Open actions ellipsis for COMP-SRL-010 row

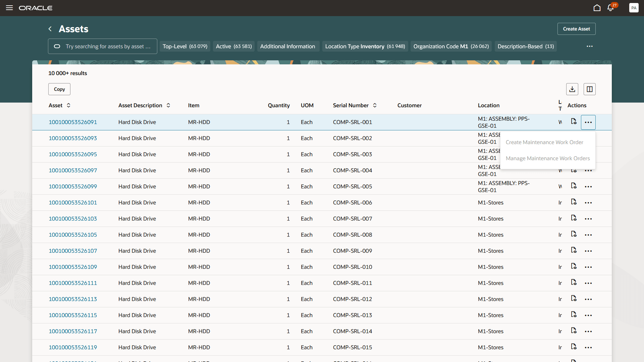tap(588, 267)
